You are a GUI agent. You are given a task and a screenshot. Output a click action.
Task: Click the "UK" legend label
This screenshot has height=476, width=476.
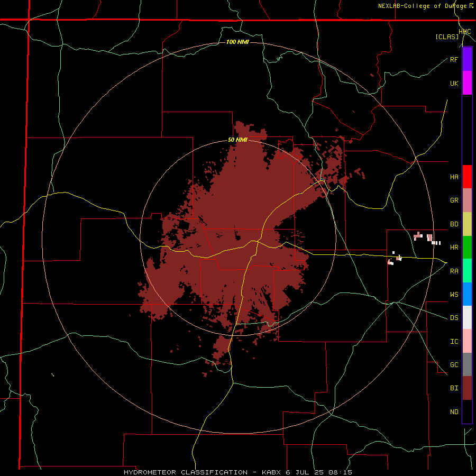pyautogui.click(x=454, y=83)
